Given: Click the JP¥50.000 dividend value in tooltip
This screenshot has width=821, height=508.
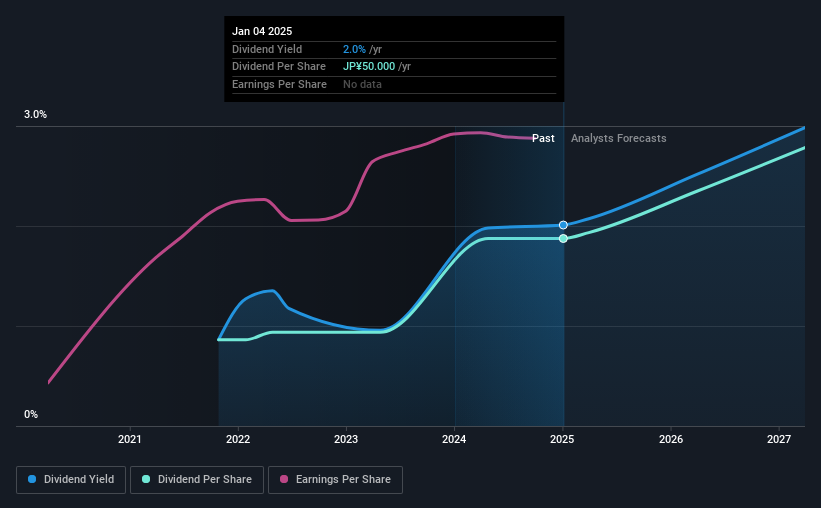Looking at the screenshot, I should (x=369, y=67).
